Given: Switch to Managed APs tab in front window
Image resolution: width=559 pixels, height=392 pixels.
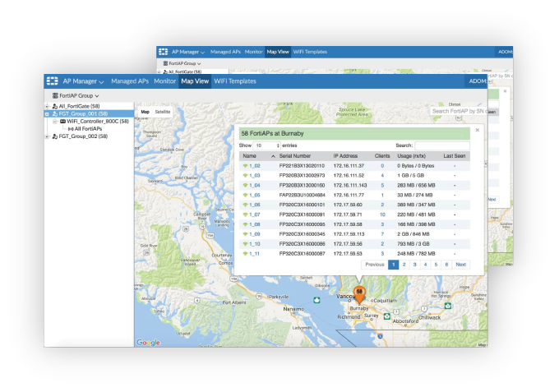Looking at the screenshot, I should (130, 81).
